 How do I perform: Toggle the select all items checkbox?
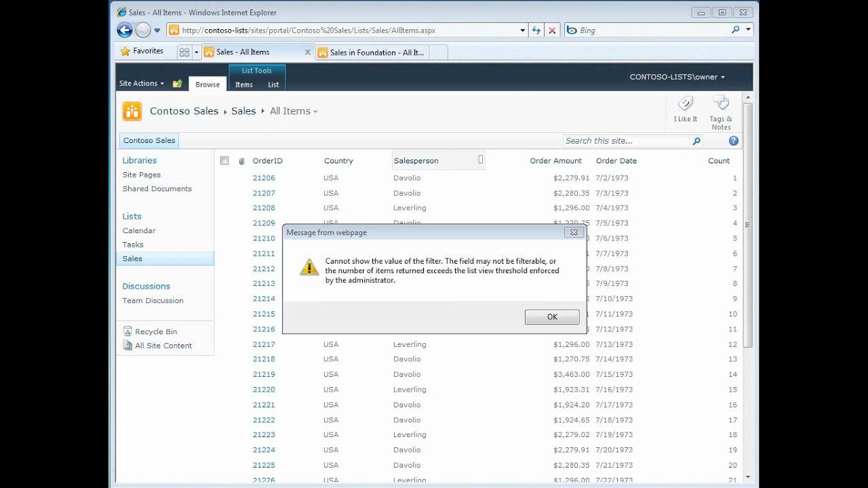click(x=224, y=161)
